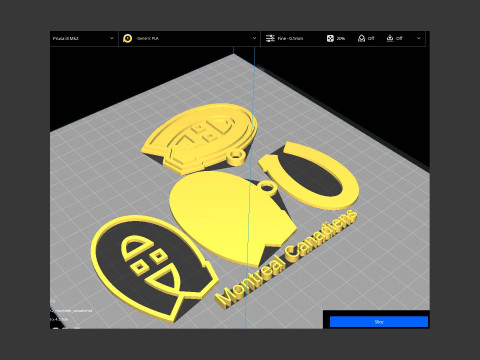This screenshot has width=480, height=360.
Task: Open the Generic PLA material dropdown
Action: click(x=189, y=38)
